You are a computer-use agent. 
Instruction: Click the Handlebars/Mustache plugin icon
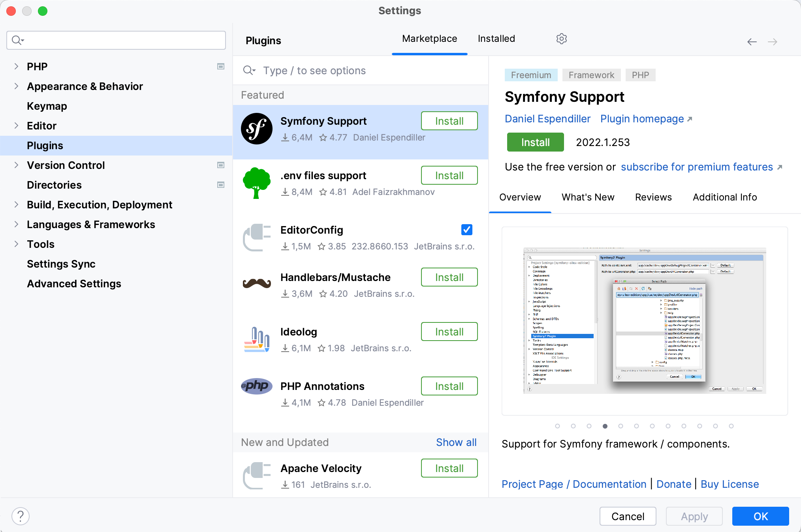click(257, 285)
